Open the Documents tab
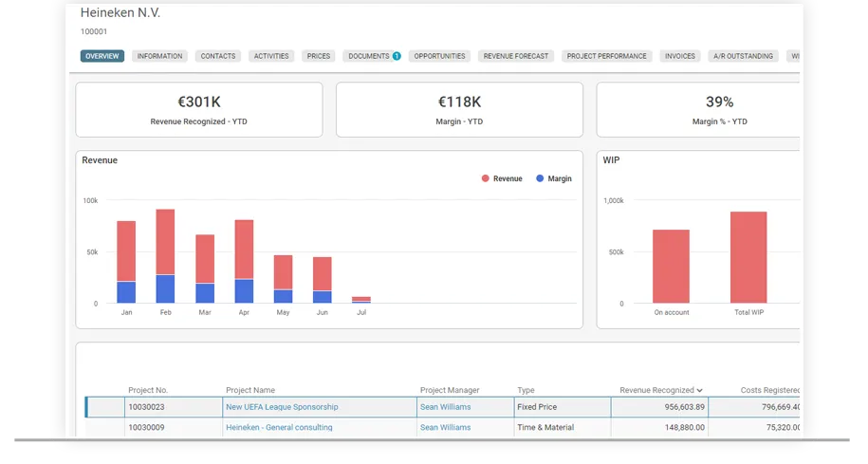868x464 pixels. point(369,56)
